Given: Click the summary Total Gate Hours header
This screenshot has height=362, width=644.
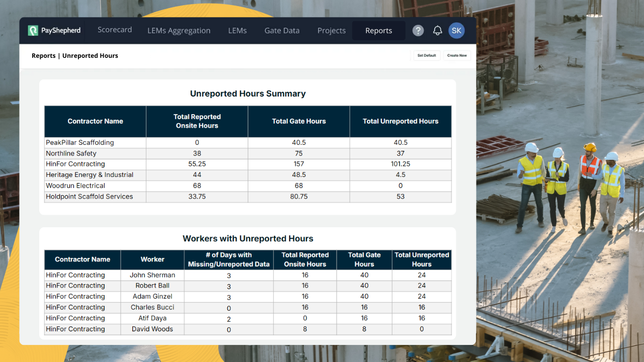Looking at the screenshot, I should [x=299, y=121].
